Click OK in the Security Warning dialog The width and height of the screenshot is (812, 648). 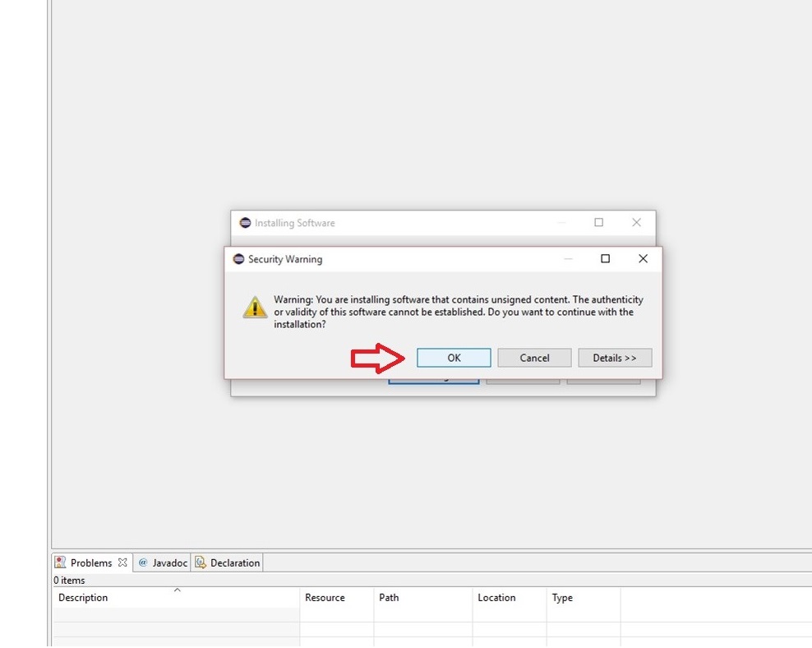pos(454,358)
